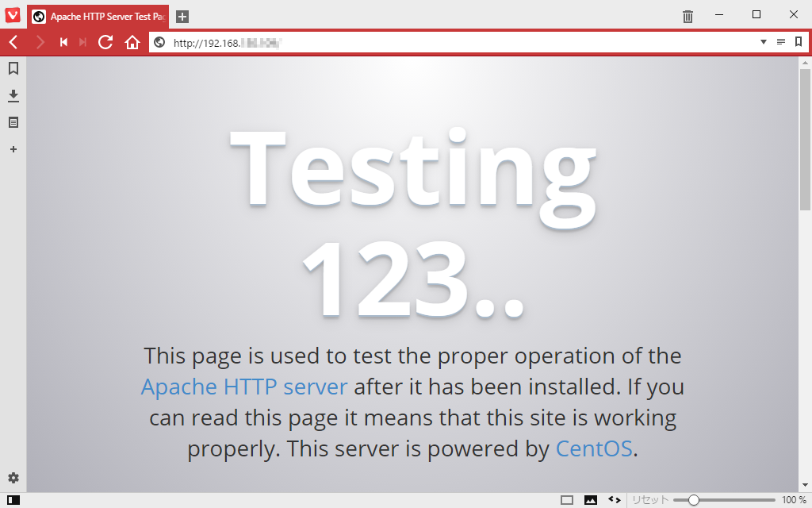
Task: Bookmark this page from address bar
Action: 799,41
